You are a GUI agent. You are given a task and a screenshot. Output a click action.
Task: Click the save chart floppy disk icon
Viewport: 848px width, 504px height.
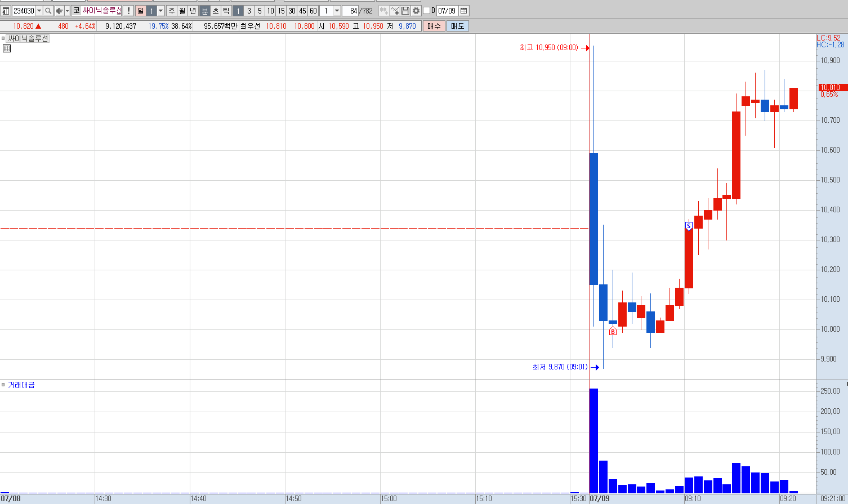(405, 11)
